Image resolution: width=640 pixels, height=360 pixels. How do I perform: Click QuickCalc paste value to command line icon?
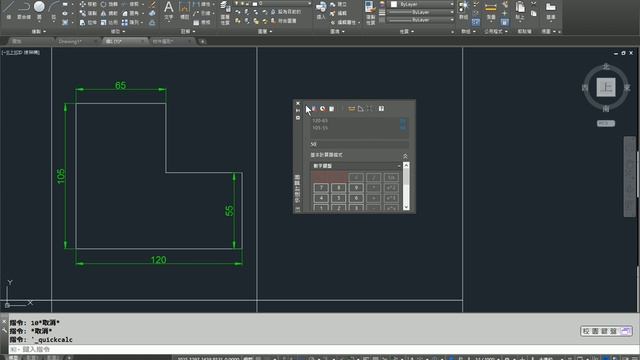[x=332, y=109]
